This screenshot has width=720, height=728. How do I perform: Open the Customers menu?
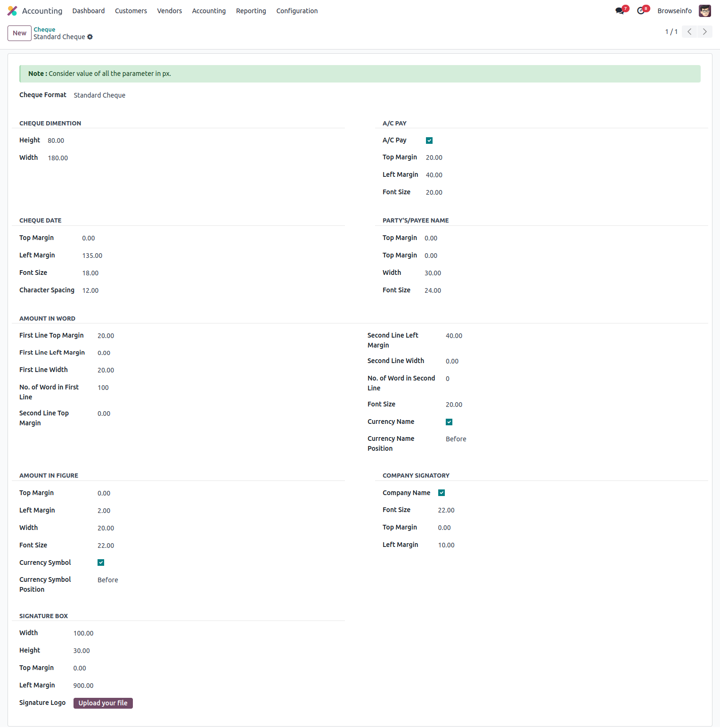coord(131,11)
